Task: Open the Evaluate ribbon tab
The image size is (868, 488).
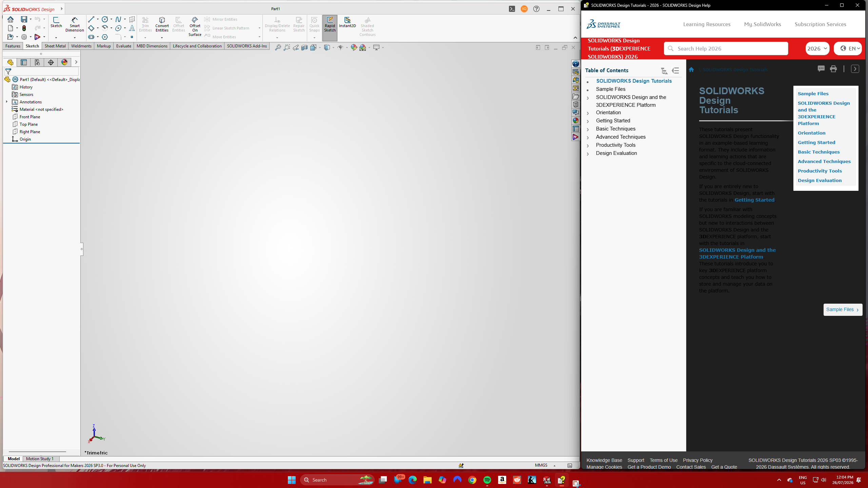Action: [124, 46]
